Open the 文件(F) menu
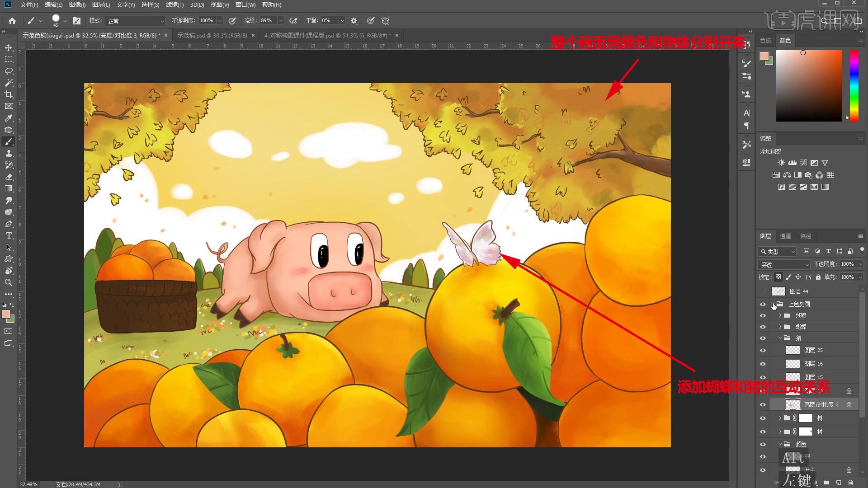Viewport: 868px width, 488px height. click(x=29, y=5)
